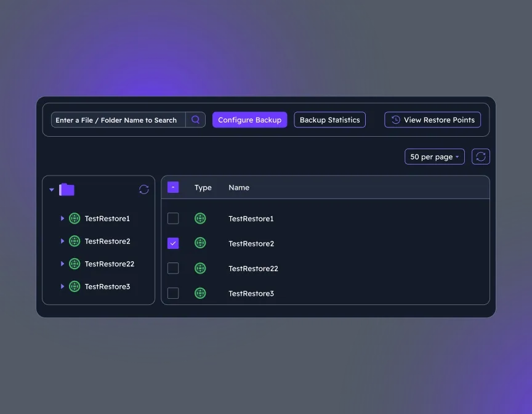Click TestRestore1 globe icon in table
Screen dimensions: 532x414
200,218
